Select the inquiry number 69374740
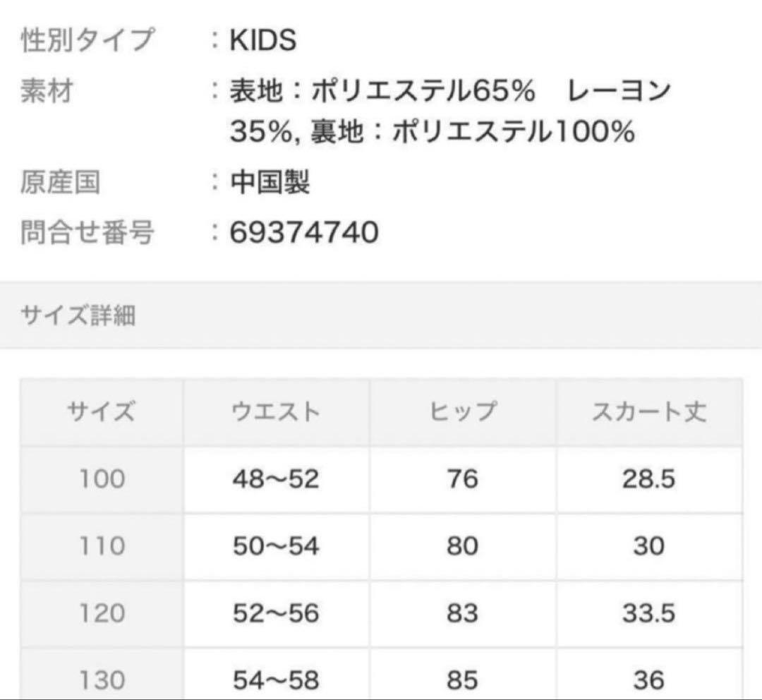The image size is (762, 700). 304,231
